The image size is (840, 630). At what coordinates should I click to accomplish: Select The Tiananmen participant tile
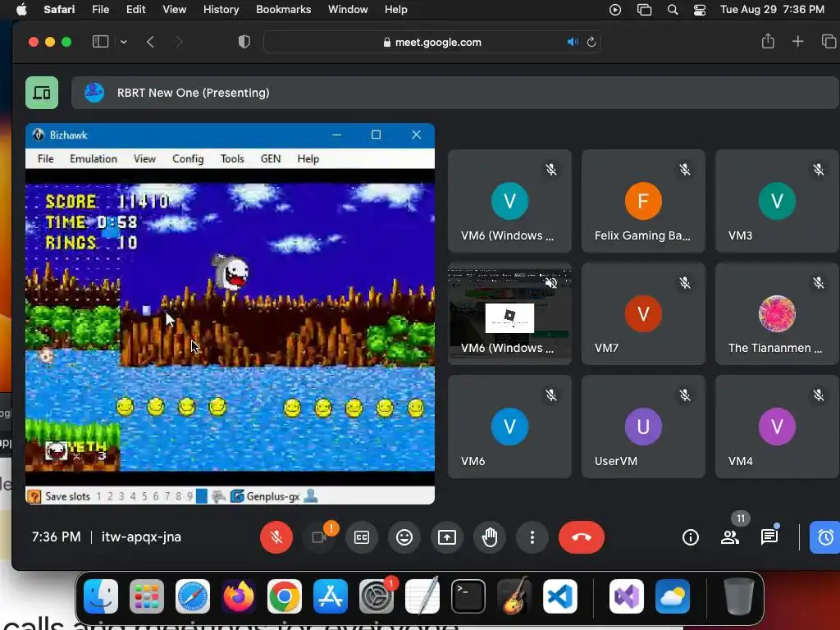[777, 314]
